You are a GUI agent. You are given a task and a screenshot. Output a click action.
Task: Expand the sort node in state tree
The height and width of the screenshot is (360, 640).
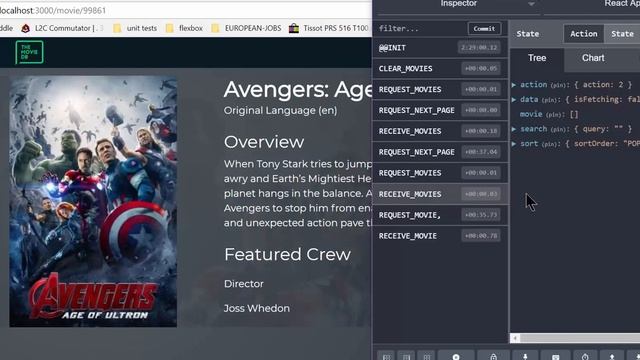[x=514, y=144]
